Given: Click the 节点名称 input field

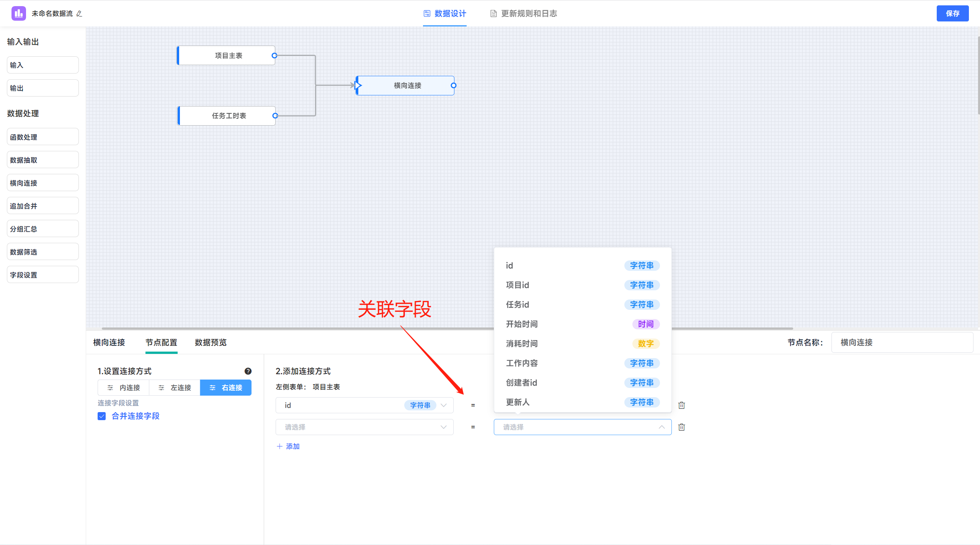Looking at the screenshot, I should [x=902, y=342].
